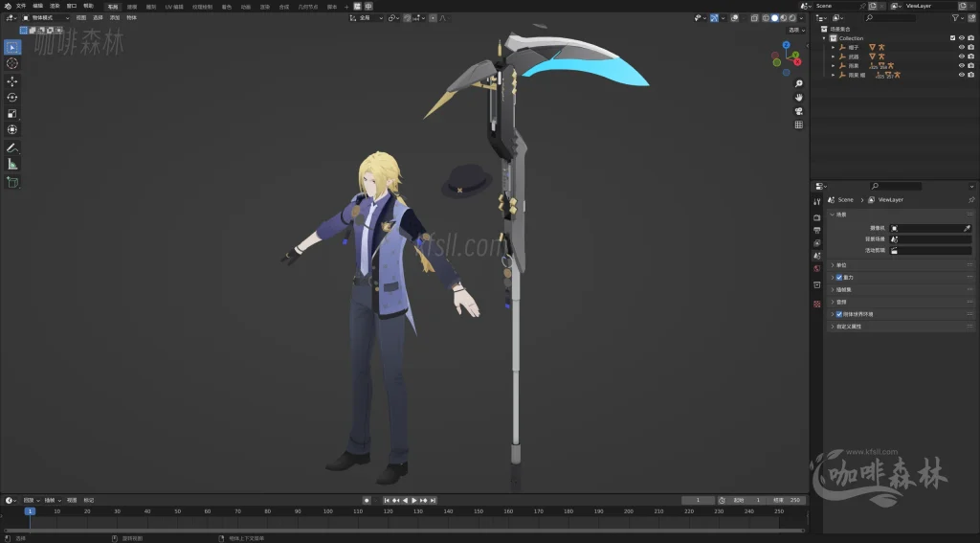The height and width of the screenshot is (543, 980).
Task: Open the 编辑 edit menu
Action: [37, 6]
